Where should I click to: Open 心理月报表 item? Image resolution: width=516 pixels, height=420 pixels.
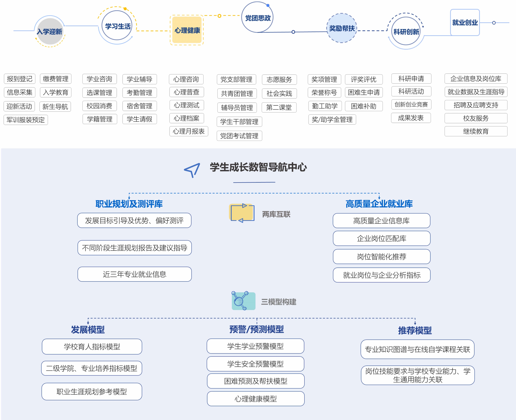(x=189, y=131)
